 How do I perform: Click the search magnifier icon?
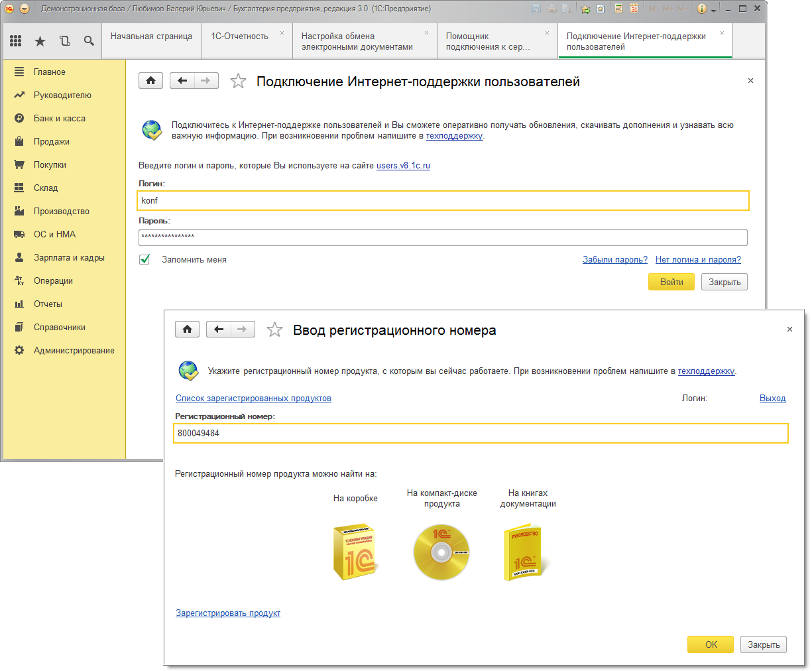(x=89, y=41)
